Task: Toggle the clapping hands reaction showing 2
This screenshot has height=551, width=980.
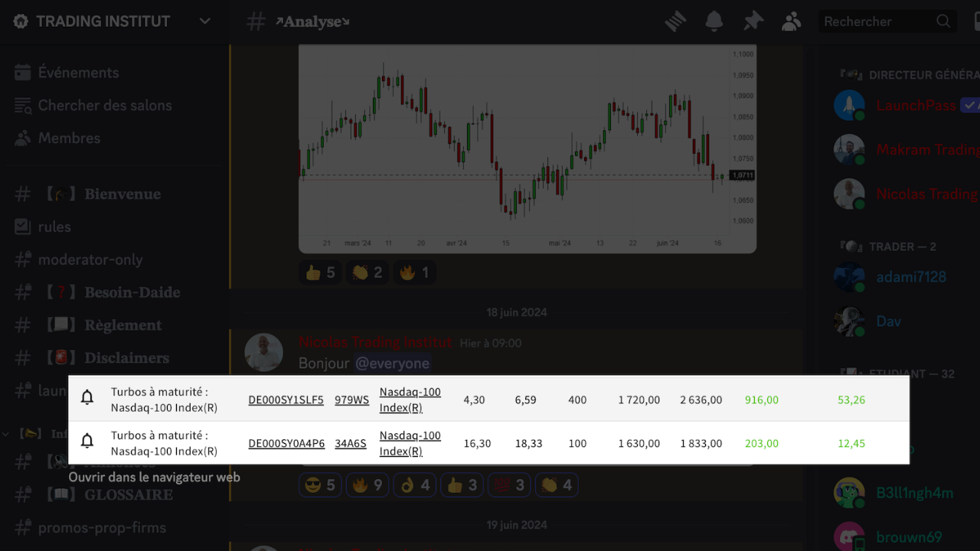Action: click(x=367, y=272)
